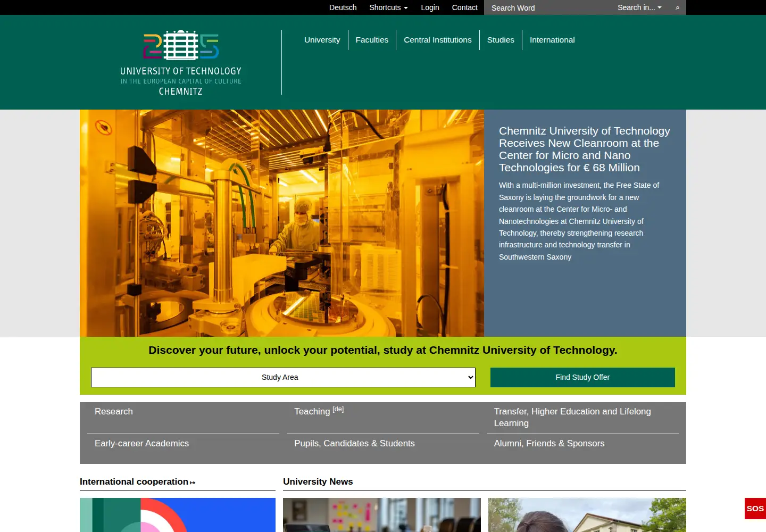Image resolution: width=766 pixels, height=532 pixels.
Task: Go to the Research section
Action: 114,411
